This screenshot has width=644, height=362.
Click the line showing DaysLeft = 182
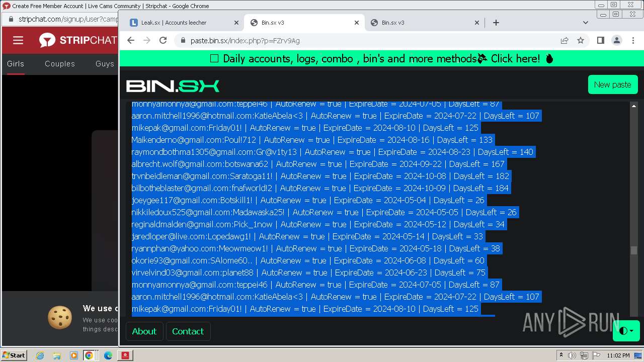321,176
